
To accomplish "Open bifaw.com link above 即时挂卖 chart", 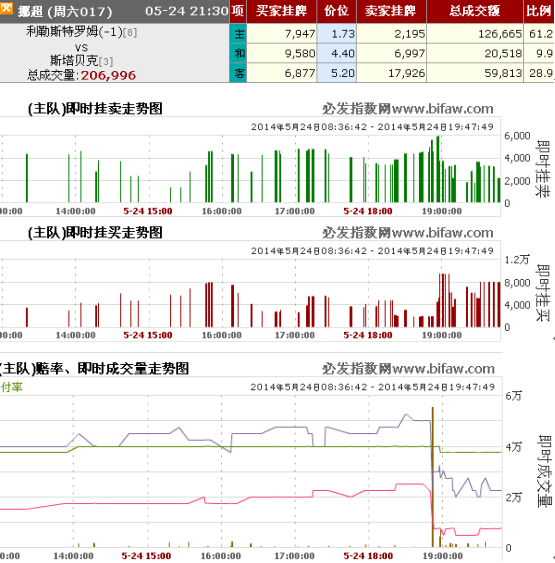I will (408, 108).
